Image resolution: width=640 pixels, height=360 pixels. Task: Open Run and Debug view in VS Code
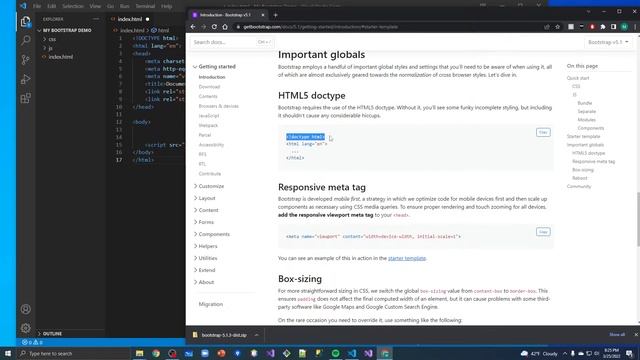click(25, 79)
